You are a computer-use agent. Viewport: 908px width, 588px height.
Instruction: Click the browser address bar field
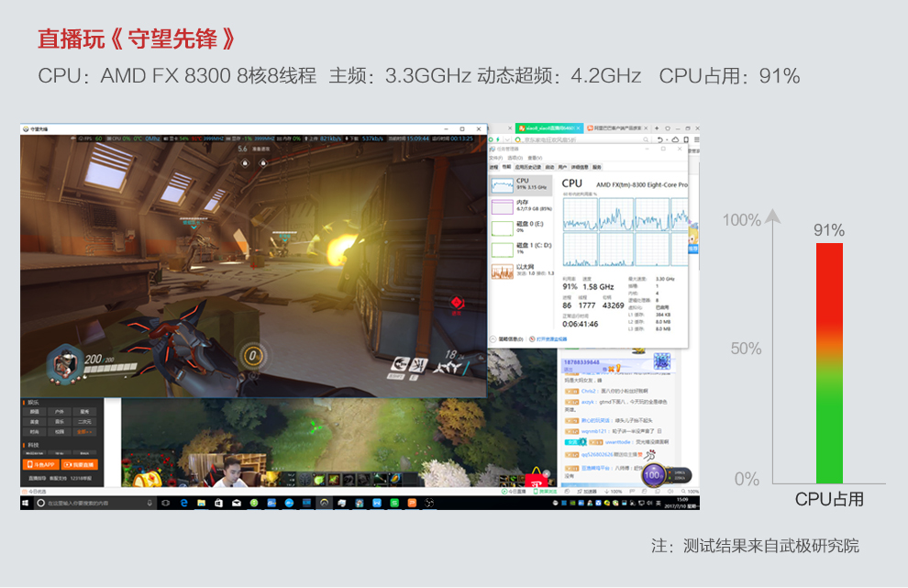pyautogui.click(x=582, y=139)
